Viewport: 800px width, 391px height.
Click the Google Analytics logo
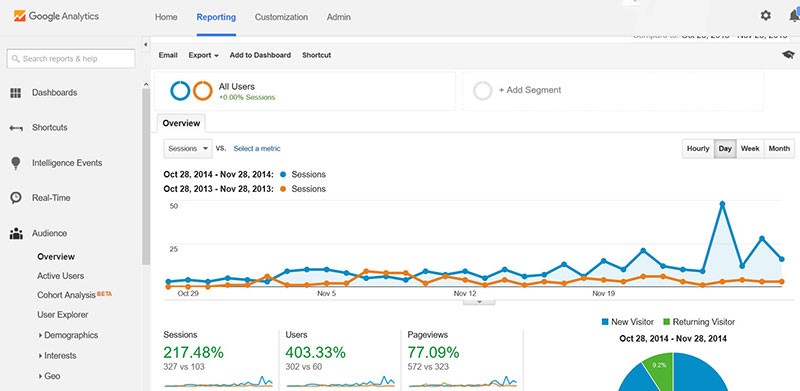click(56, 16)
